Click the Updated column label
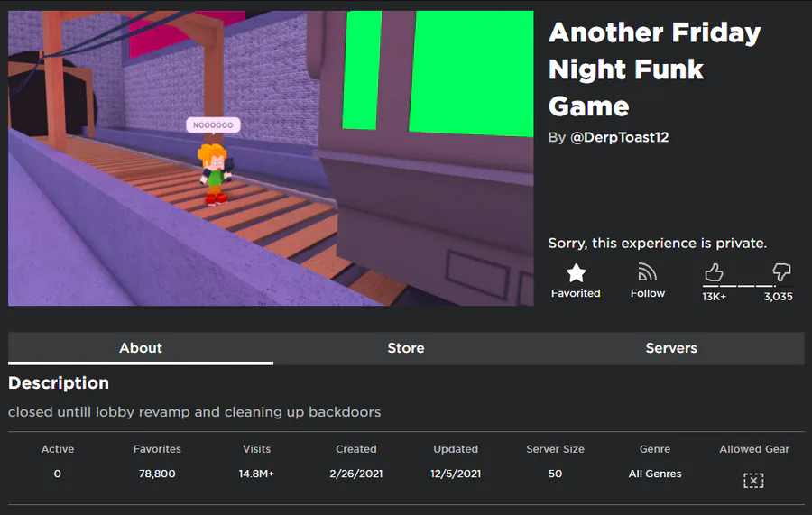Screen dimensions: 812x515 click(x=456, y=449)
